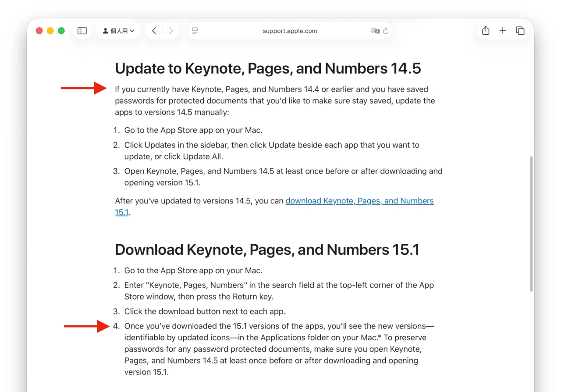Click the person icon on the profile button
This screenshot has width=561, height=392.
[x=105, y=31]
